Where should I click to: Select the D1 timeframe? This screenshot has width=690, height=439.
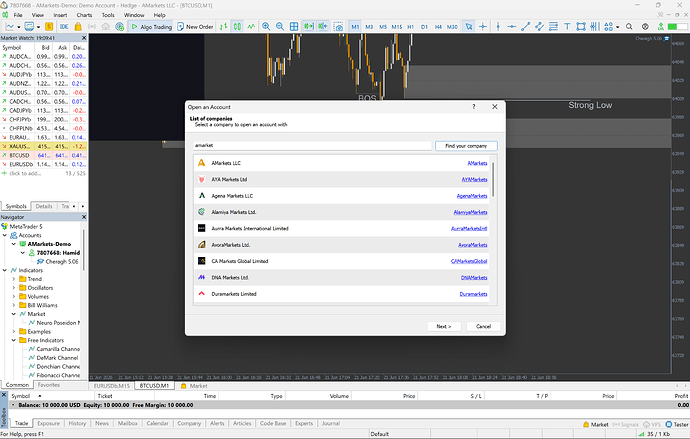click(x=424, y=27)
